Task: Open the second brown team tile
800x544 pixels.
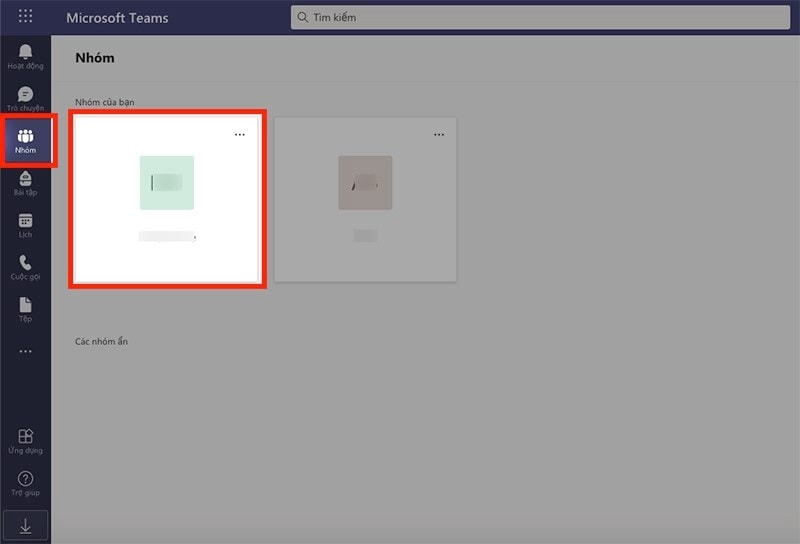Action: point(365,183)
